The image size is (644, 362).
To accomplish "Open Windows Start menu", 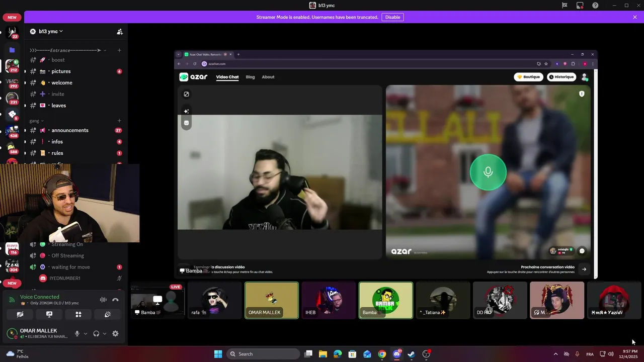I will pyautogui.click(x=218, y=354).
